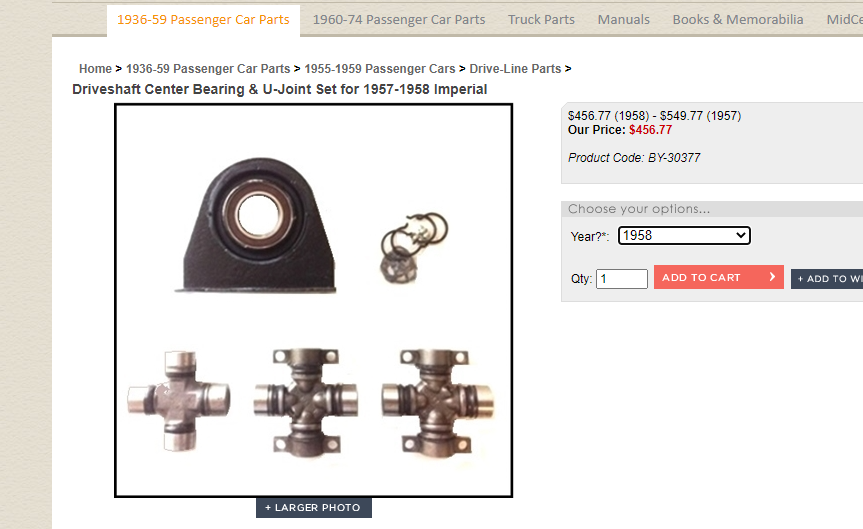Image resolution: width=863 pixels, height=529 pixels.
Task: Click the arrow icon on Add To Cart
Action: coord(772,277)
